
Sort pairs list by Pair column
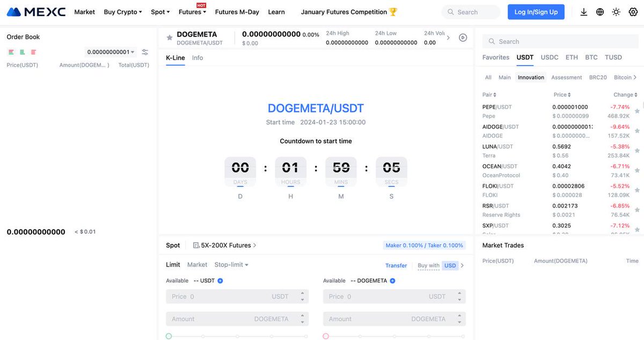(x=489, y=95)
